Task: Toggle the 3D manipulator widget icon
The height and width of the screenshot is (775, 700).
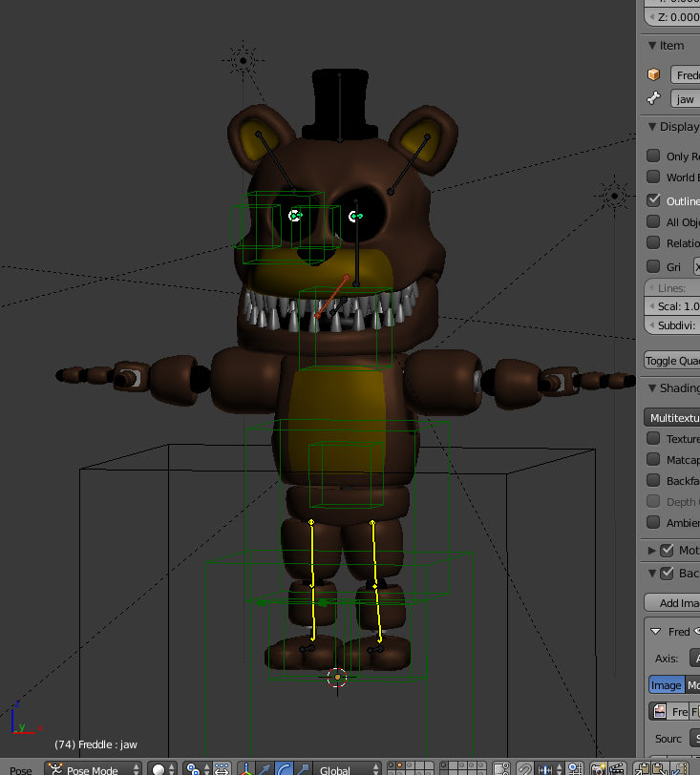Action: point(245,769)
